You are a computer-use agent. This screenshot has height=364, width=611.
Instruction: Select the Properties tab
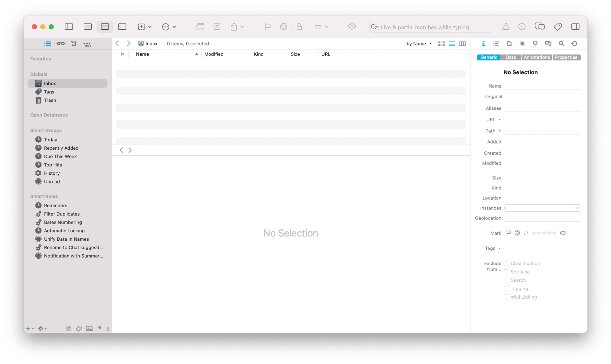pyautogui.click(x=566, y=57)
